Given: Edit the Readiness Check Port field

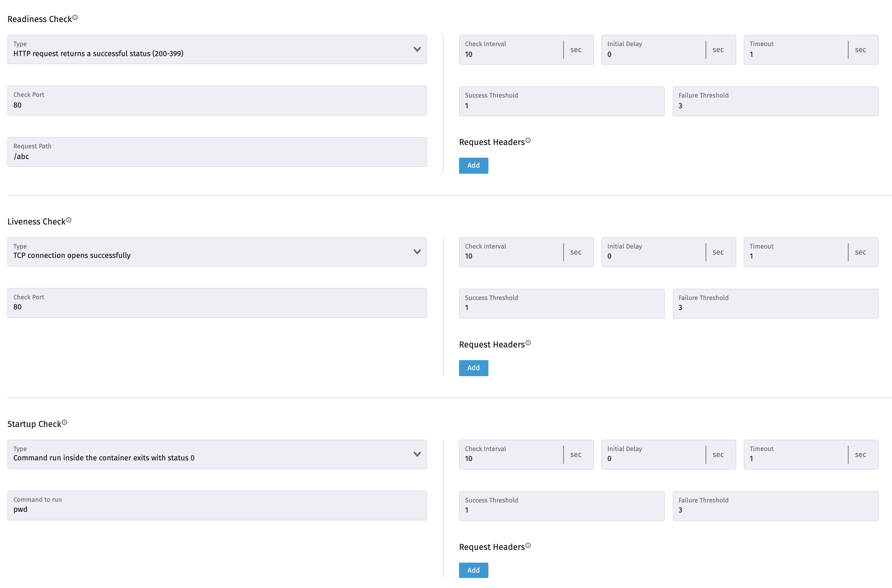Looking at the screenshot, I should [217, 101].
